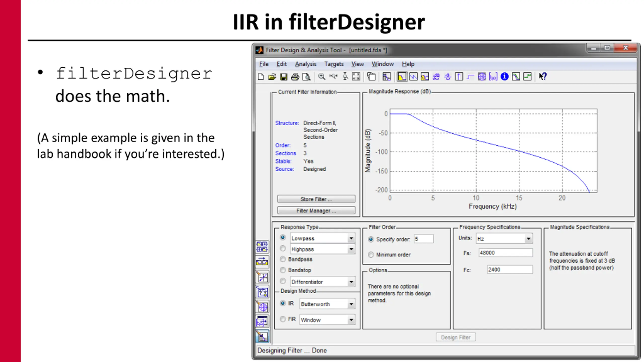Image resolution: width=644 pixels, height=362 pixels.
Task: Show the Phase Response plot
Action: coord(413,76)
